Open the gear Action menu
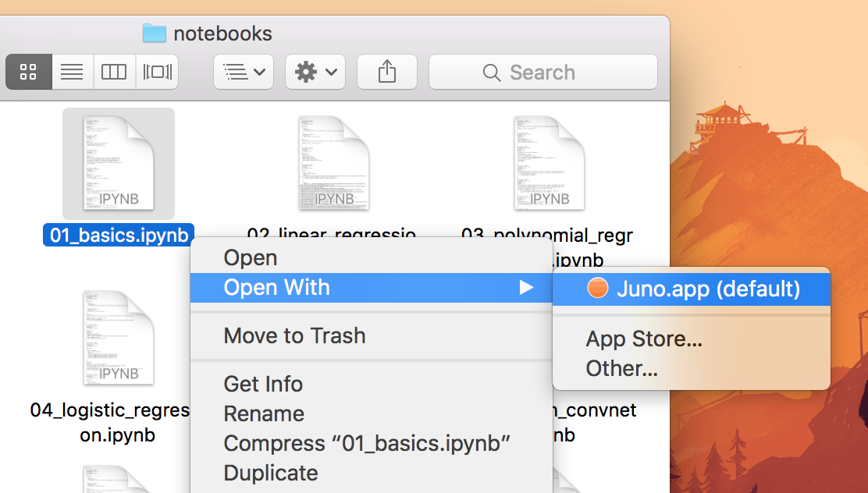868x493 pixels. (x=315, y=72)
